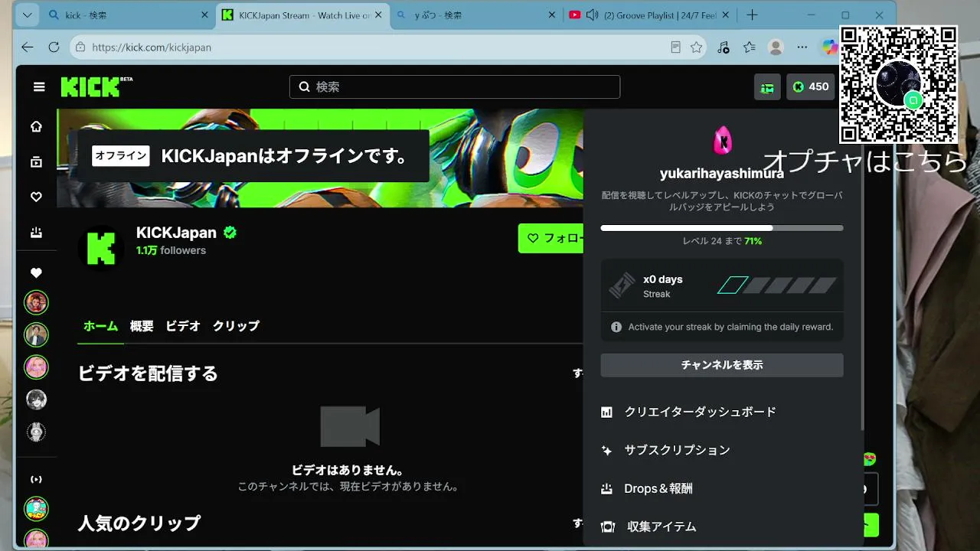Screen dimensions: 980x551
Task: Click the 'レベル 24 まで 71%' label
Action: tap(722, 241)
